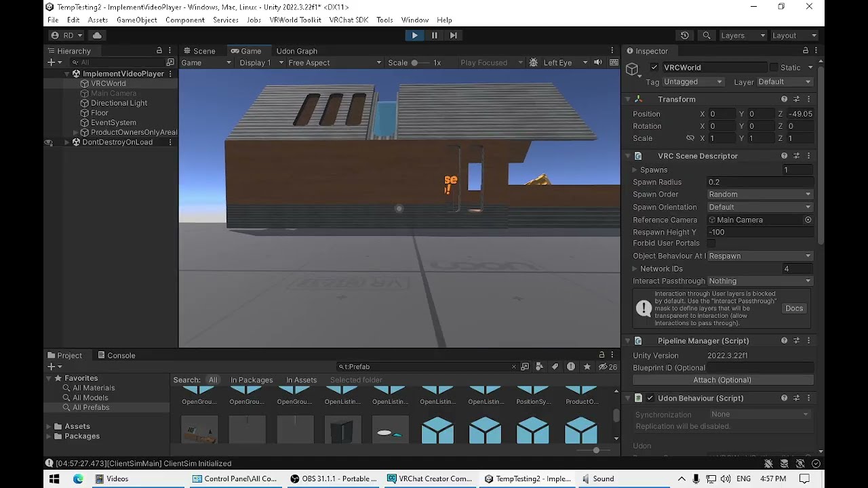Select the Floor object in Hierarchy
This screenshot has height=488, width=868.
click(99, 113)
